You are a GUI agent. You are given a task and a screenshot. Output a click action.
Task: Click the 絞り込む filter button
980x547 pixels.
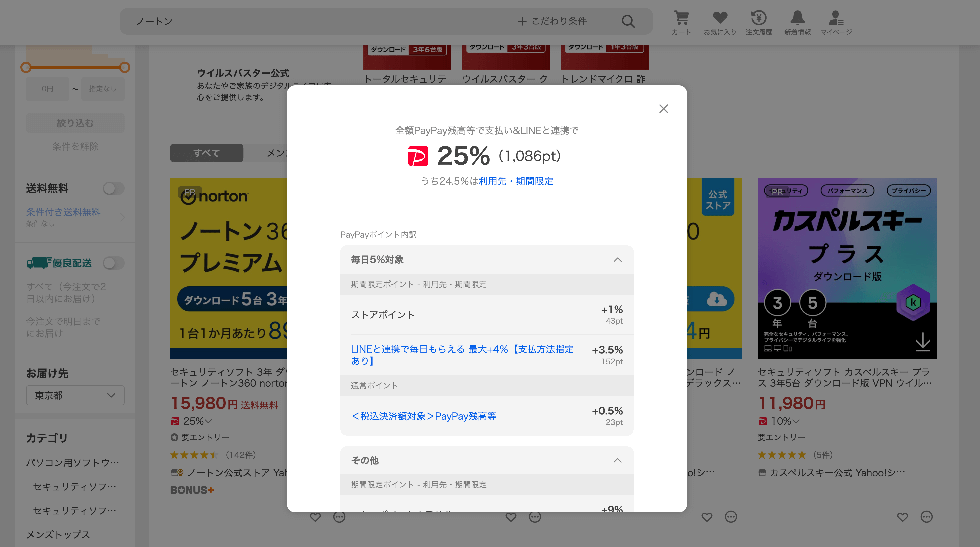75,123
